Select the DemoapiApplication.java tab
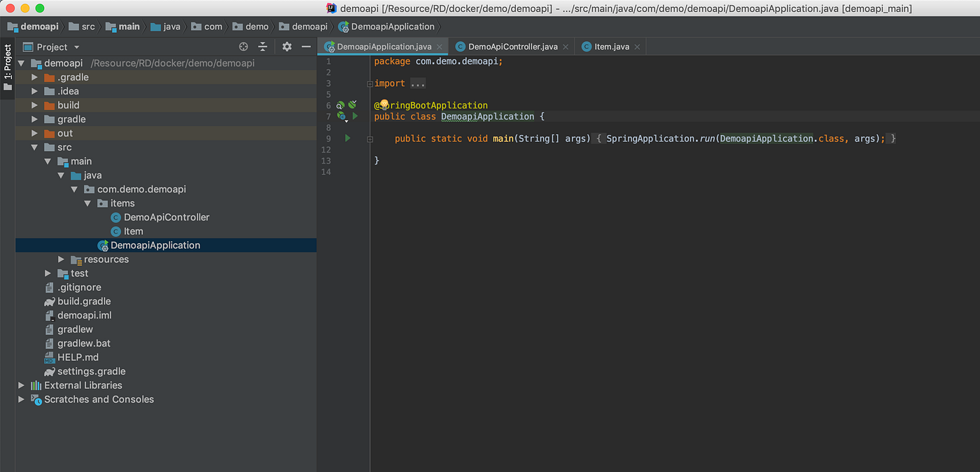Screen dimensions: 980x472 [x=384, y=47]
